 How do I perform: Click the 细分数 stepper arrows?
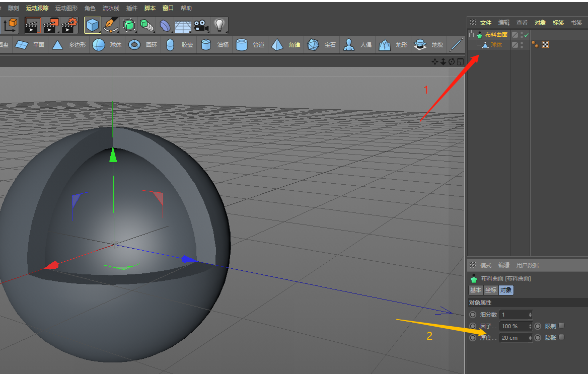click(x=530, y=315)
